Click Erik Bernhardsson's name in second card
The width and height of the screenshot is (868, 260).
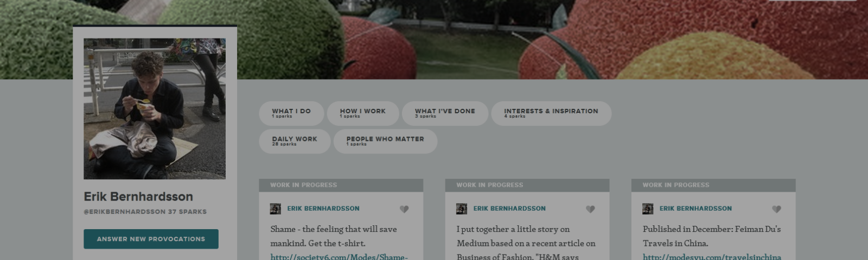tap(509, 209)
